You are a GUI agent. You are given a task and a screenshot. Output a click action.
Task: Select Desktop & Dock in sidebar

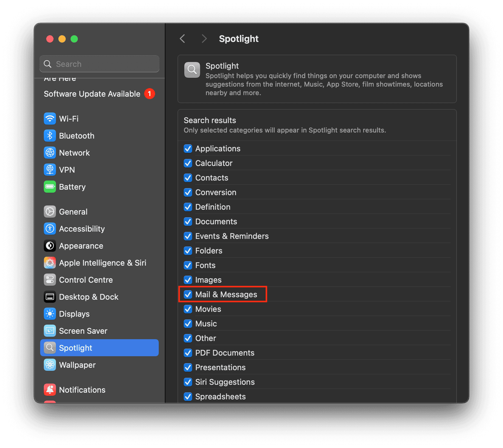coord(88,297)
